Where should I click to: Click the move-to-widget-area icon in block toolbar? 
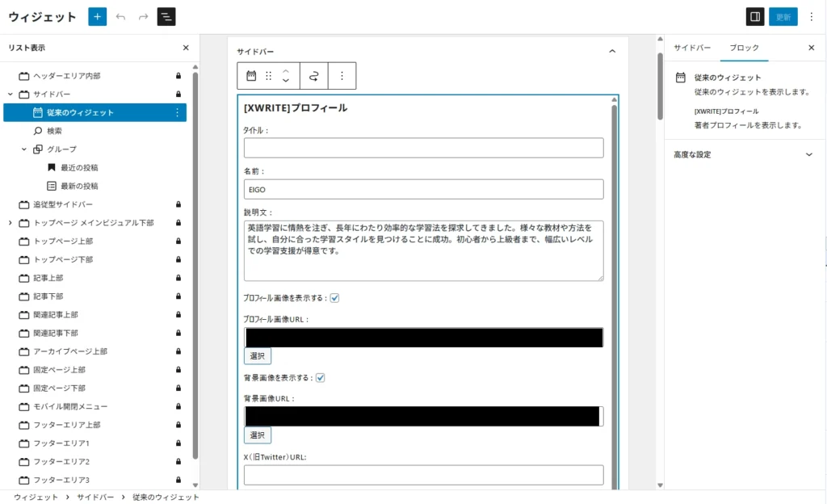tap(314, 76)
